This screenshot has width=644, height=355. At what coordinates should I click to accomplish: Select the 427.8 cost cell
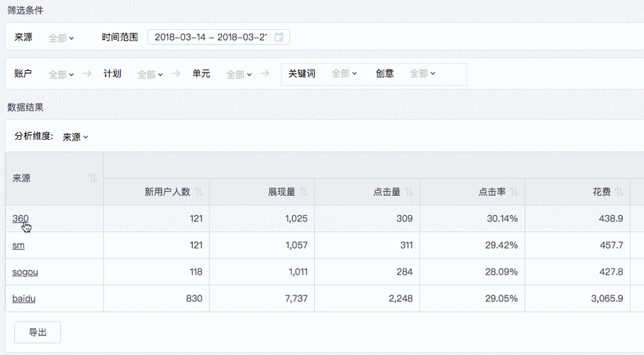[x=577, y=272]
